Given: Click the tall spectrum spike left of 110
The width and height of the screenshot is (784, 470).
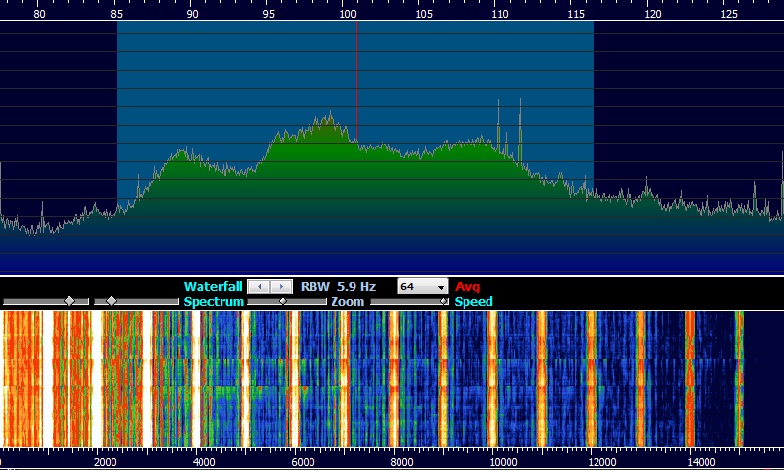Looking at the screenshot, I should [x=498, y=125].
